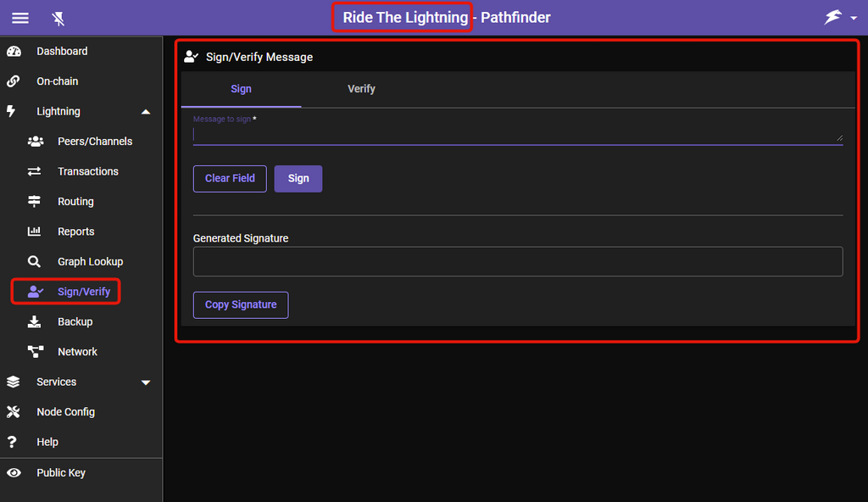Open the hamburger menu icon

pyautogui.click(x=19, y=18)
